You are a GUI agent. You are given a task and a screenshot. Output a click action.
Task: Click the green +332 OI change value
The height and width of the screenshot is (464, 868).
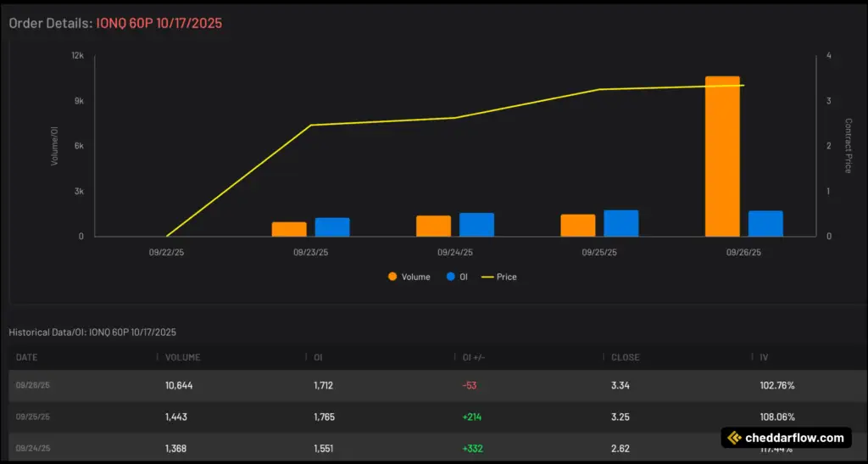click(473, 448)
